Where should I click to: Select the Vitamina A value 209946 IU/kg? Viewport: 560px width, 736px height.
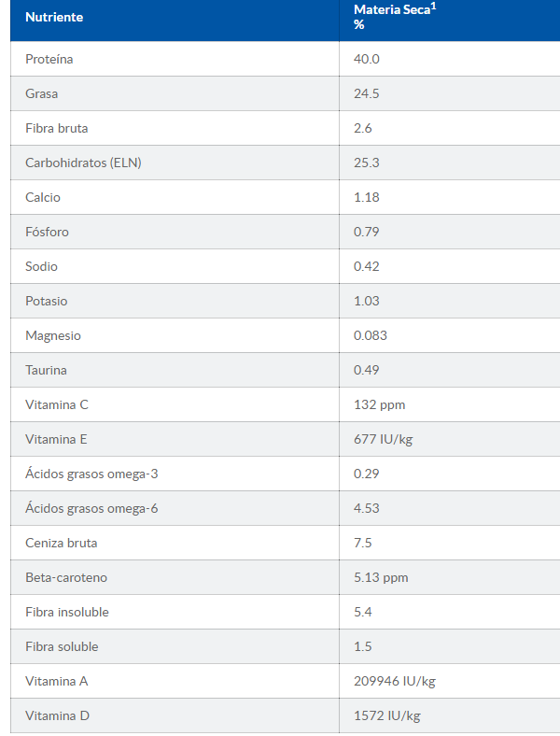coord(394,681)
